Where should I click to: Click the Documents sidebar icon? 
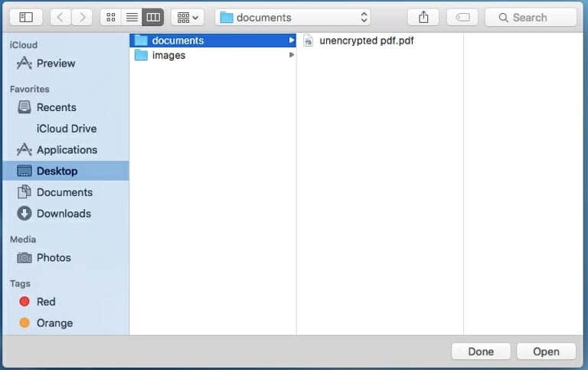point(24,192)
